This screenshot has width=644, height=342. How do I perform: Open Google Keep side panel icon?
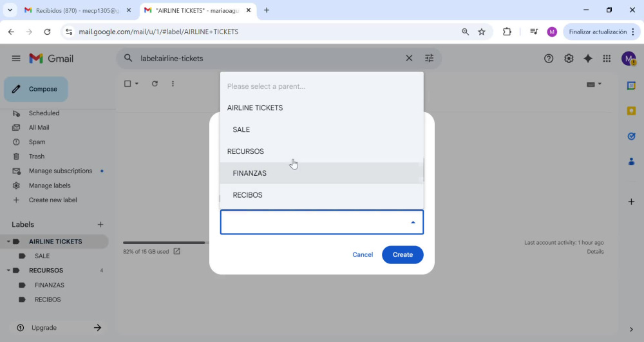tap(631, 111)
